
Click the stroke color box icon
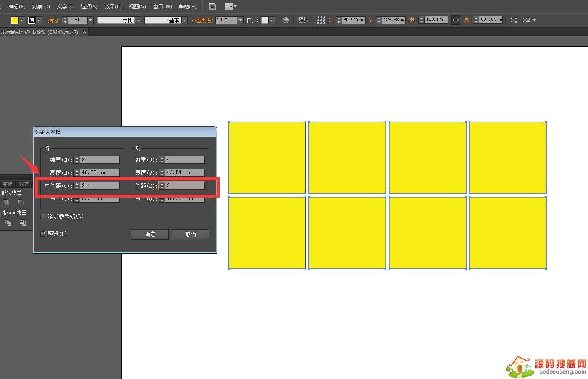(x=32, y=20)
